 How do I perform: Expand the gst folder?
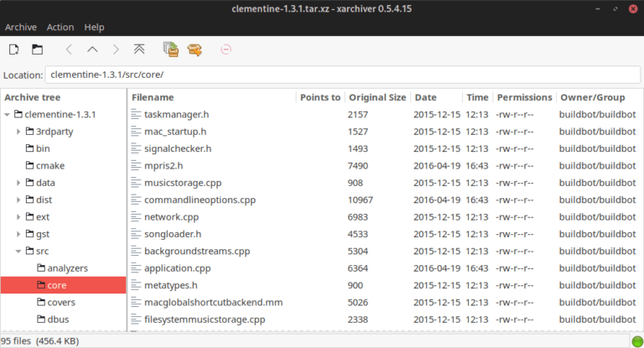pos(18,234)
